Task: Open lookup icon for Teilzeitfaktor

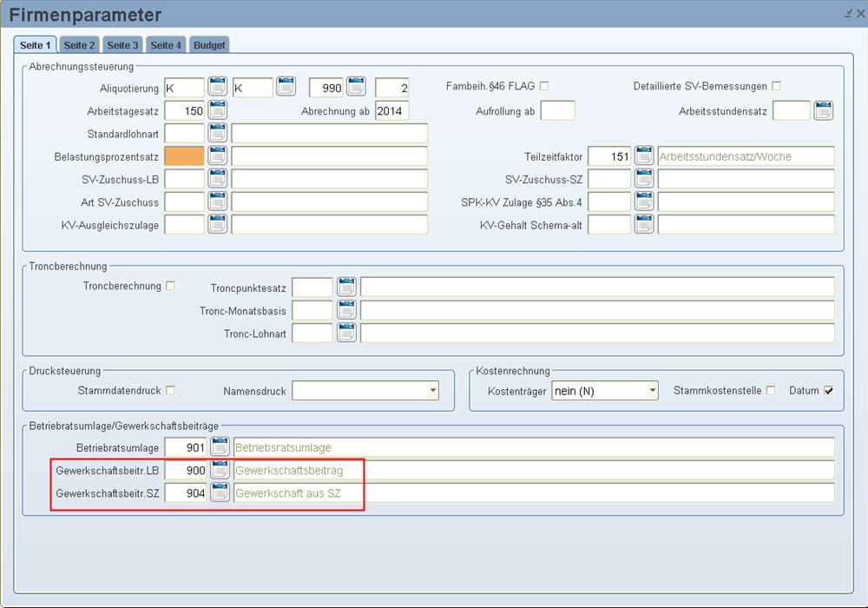Action: (x=644, y=155)
